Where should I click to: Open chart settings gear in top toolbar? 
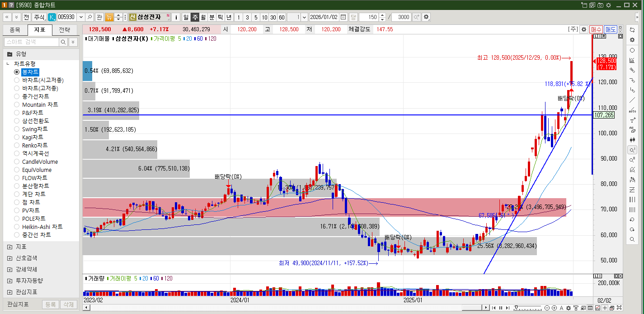(426, 17)
